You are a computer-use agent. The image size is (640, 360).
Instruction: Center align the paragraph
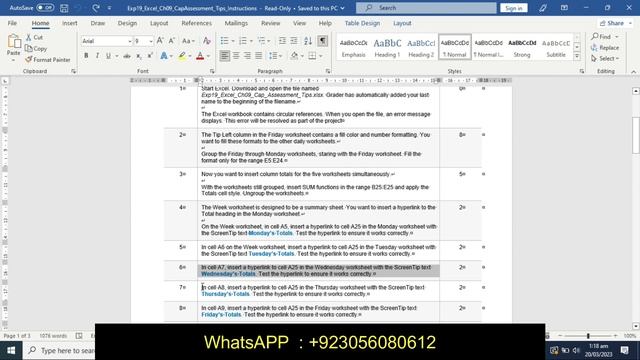[236, 56]
